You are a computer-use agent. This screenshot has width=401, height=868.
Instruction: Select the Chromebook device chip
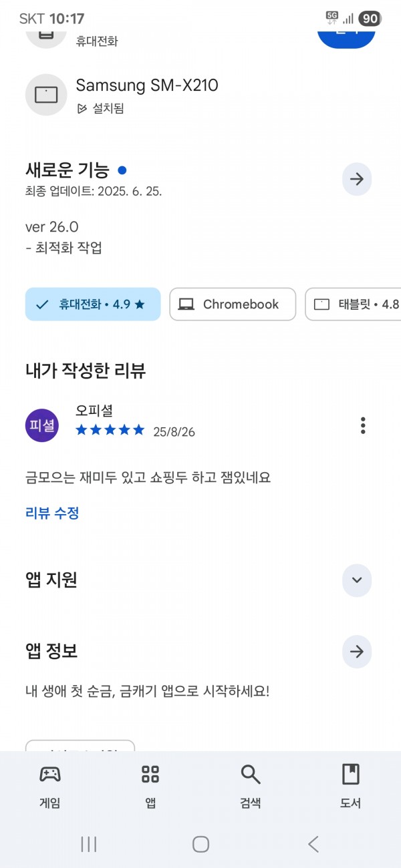(233, 304)
